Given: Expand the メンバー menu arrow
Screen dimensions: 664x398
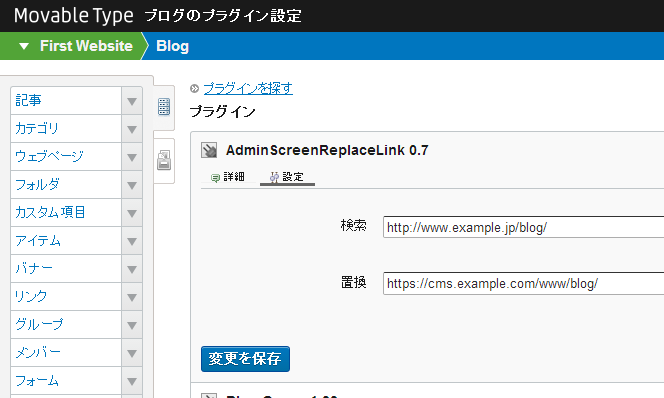Looking at the screenshot, I should 132,353.
